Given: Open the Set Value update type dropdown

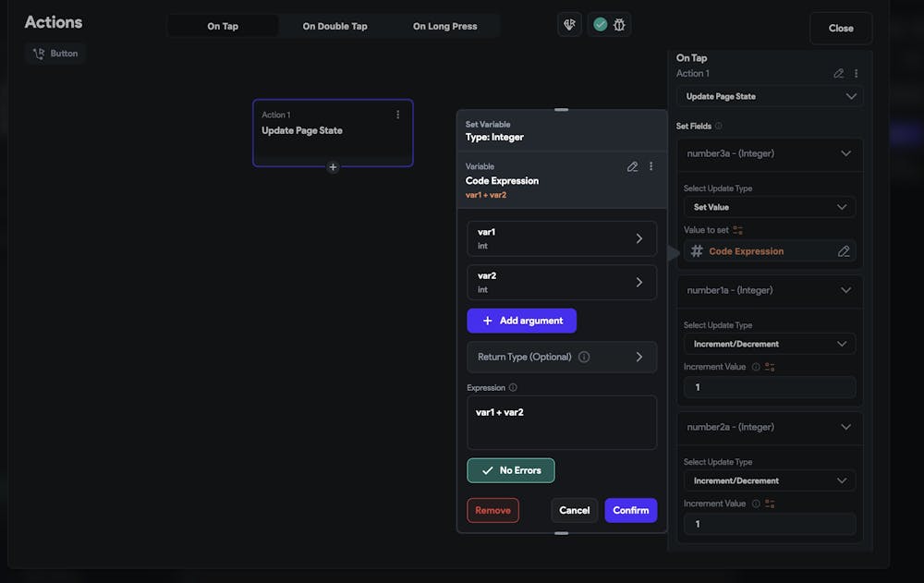Looking at the screenshot, I should pos(770,206).
